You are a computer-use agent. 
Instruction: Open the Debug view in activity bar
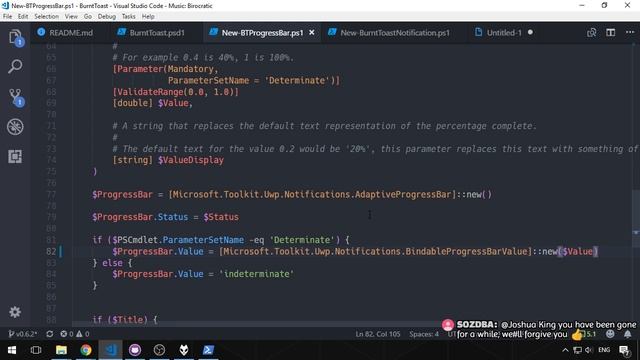coord(15,127)
